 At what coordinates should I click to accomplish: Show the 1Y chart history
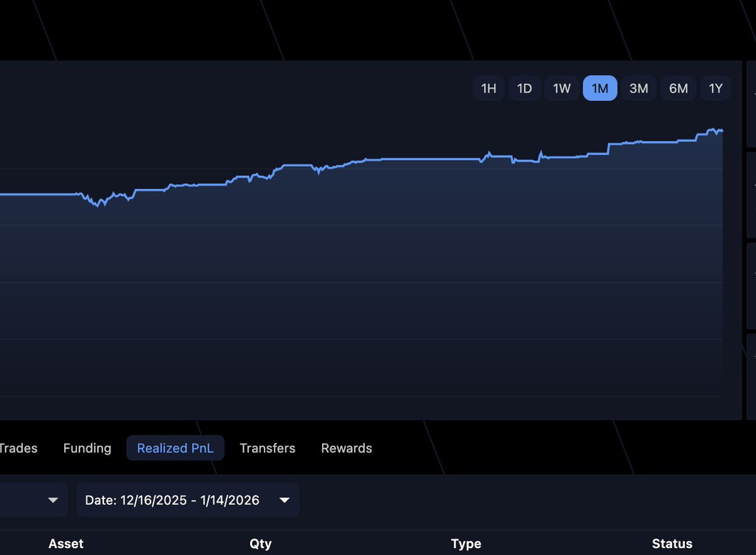(x=716, y=88)
